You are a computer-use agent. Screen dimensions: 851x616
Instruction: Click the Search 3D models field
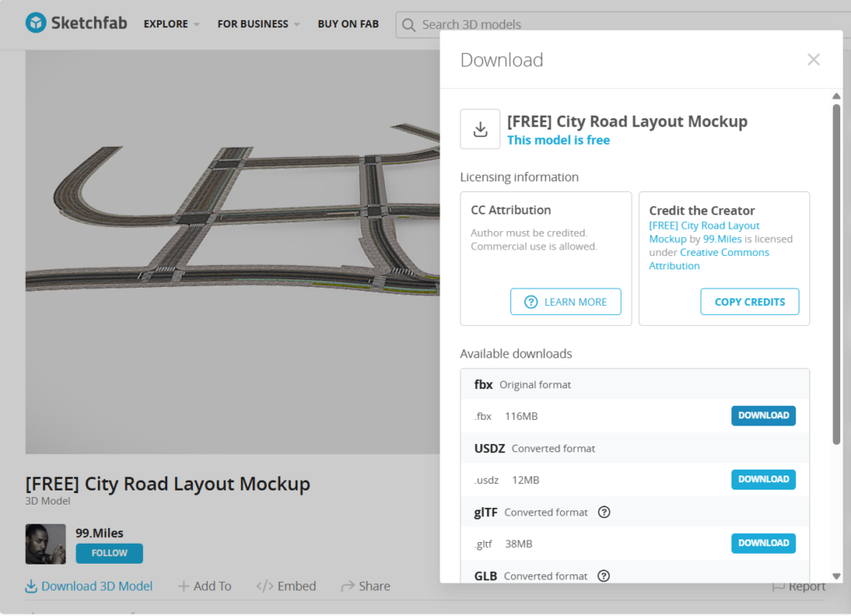pos(623,25)
